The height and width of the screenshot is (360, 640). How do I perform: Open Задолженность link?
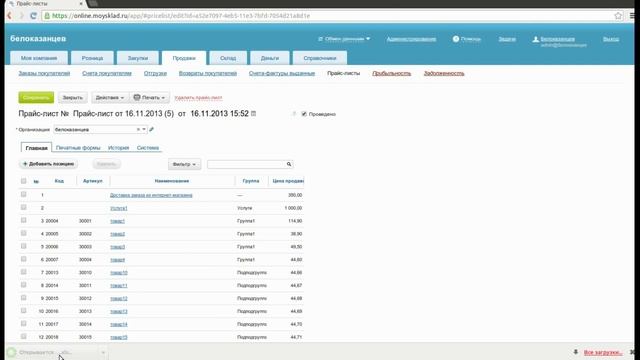(444, 73)
